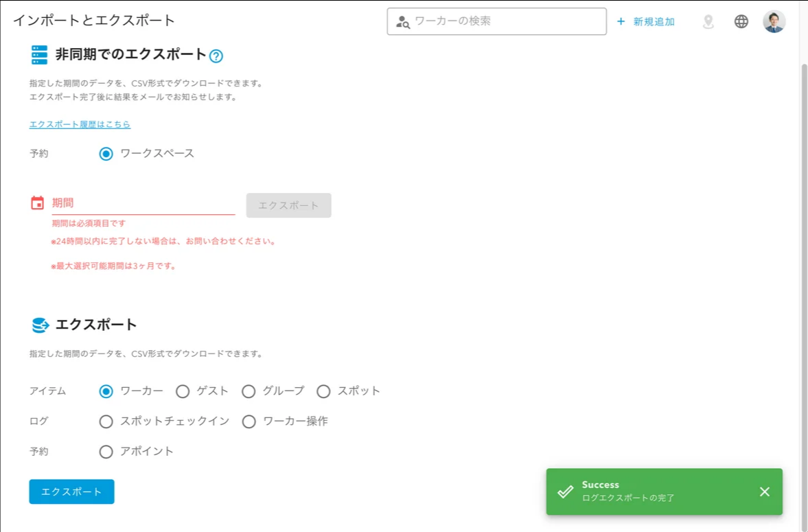The width and height of the screenshot is (808, 532).
Task: Open the user profile avatar
Action: (x=774, y=22)
